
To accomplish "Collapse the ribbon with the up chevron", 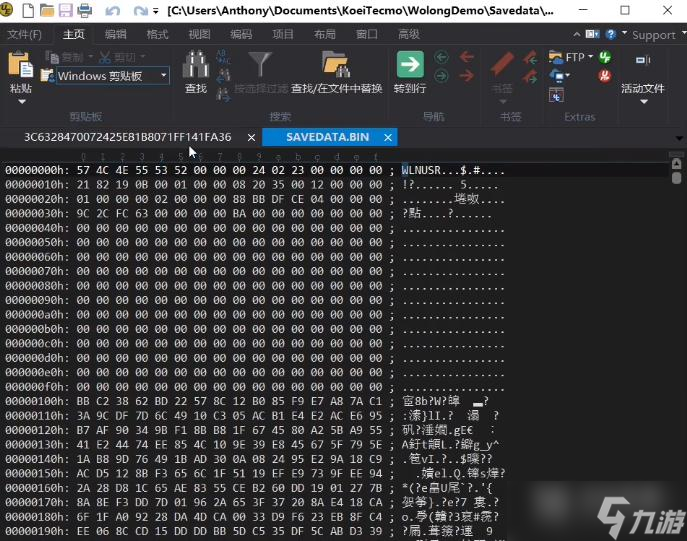I will pos(577,34).
